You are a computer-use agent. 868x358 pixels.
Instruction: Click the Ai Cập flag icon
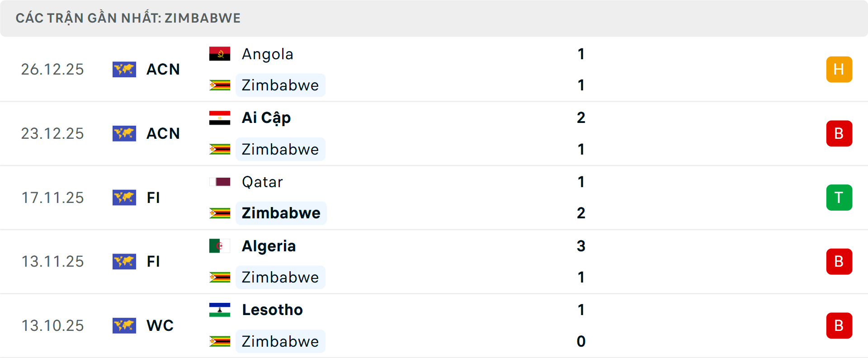click(220, 118)
